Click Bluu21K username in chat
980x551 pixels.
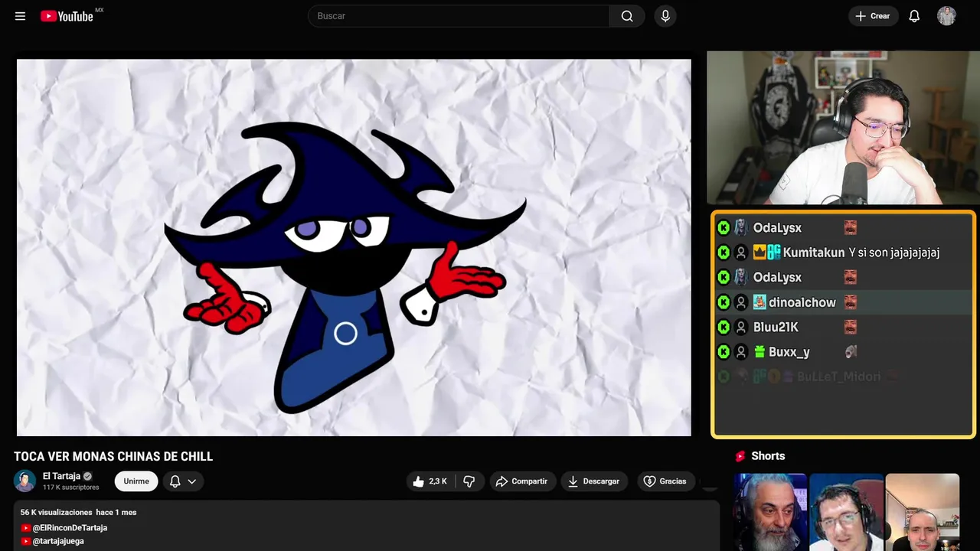(776, 327)
